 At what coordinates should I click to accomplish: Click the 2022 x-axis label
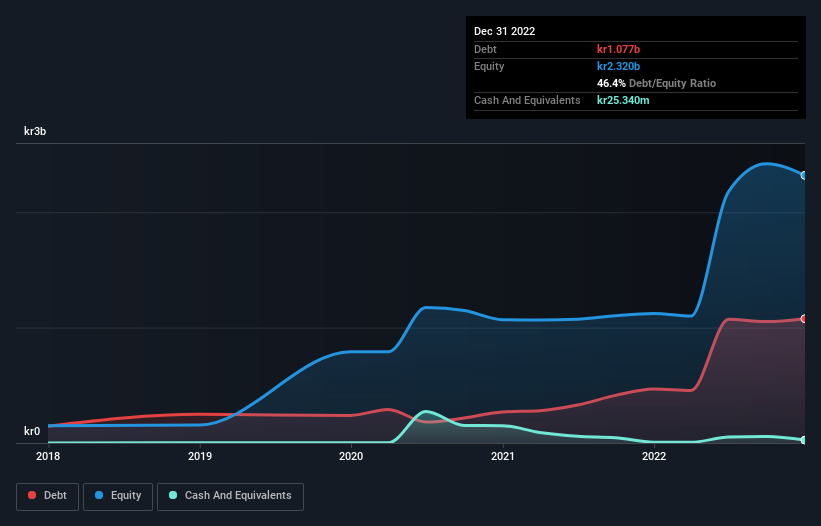click(654, 456)
